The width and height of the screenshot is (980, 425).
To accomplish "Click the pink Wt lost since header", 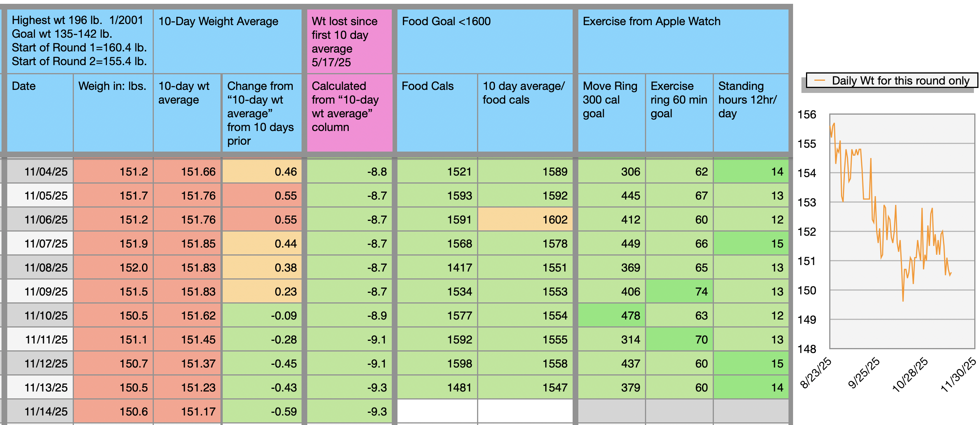I will (349, 41).
